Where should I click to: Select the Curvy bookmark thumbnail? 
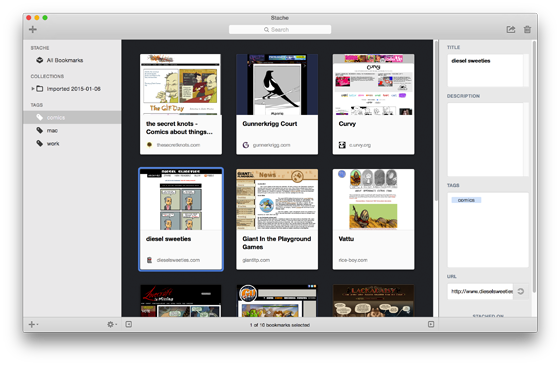[x=373, y=84]
